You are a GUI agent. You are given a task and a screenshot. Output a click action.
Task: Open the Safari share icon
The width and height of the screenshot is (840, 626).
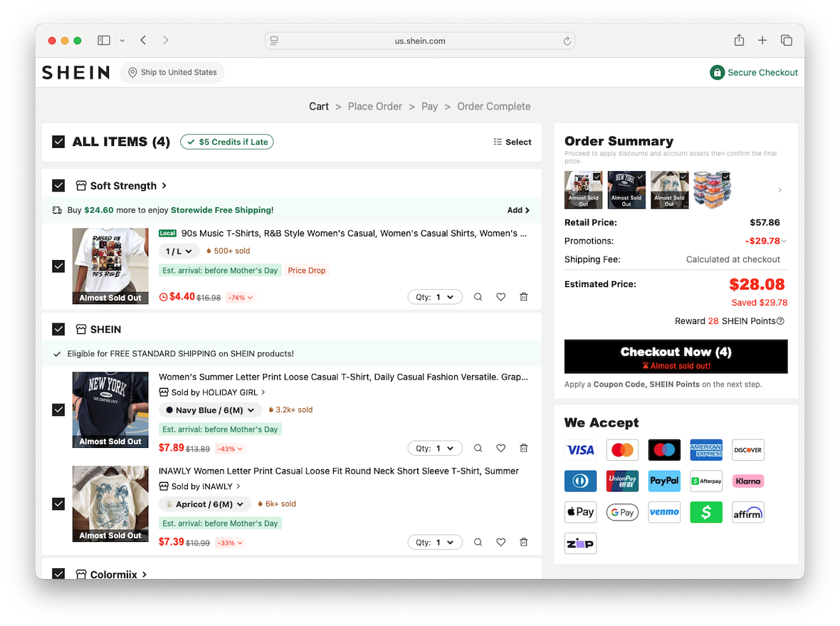tap(739, 40)
